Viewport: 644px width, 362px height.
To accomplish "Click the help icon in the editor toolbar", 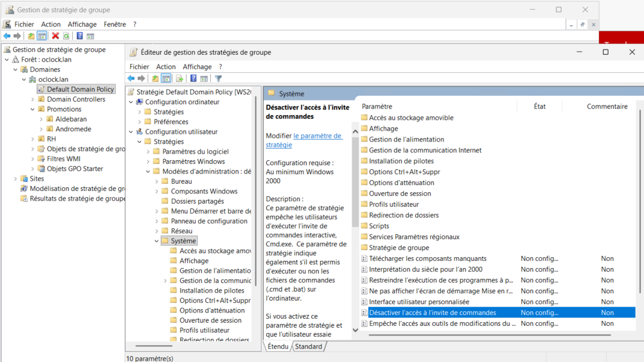I will click(x=193, y=78).
